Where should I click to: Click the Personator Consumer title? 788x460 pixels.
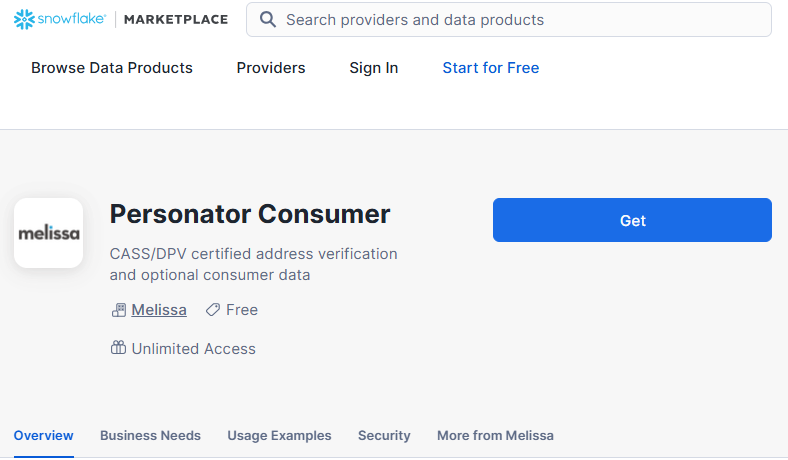click(x=250, y=214)
